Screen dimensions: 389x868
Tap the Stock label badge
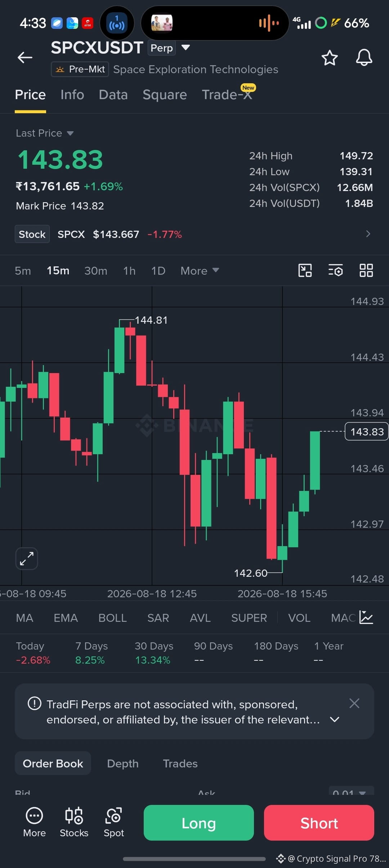(32, 234)
